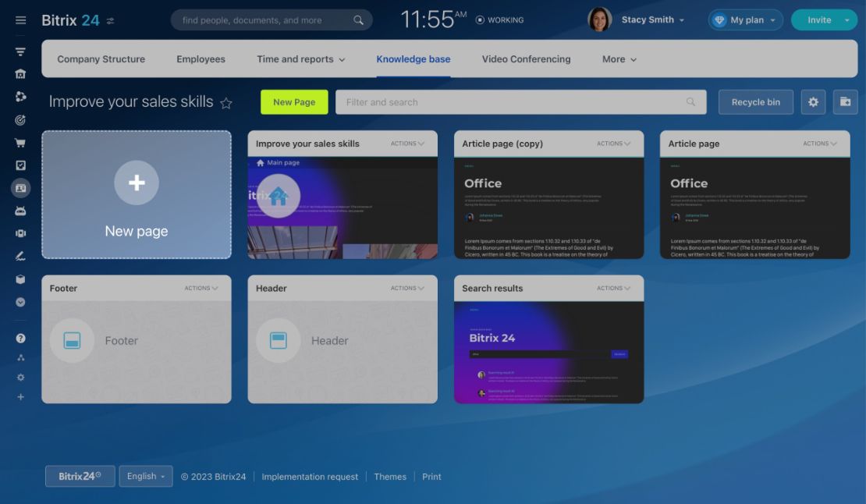Open the Themes link in the footer
This screenshot has width=866, height=504.
point(390,477)
